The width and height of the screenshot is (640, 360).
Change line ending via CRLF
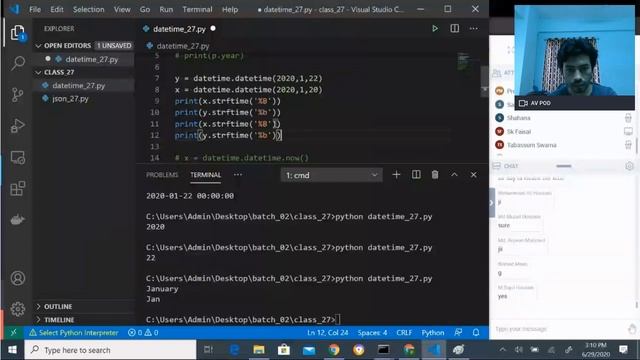click(x=404, y=333)
